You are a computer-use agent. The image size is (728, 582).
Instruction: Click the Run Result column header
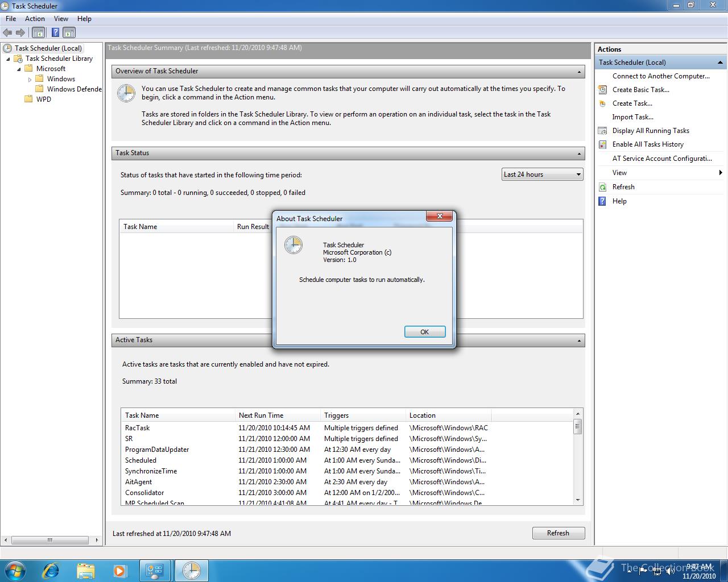[x=253, y=227]
